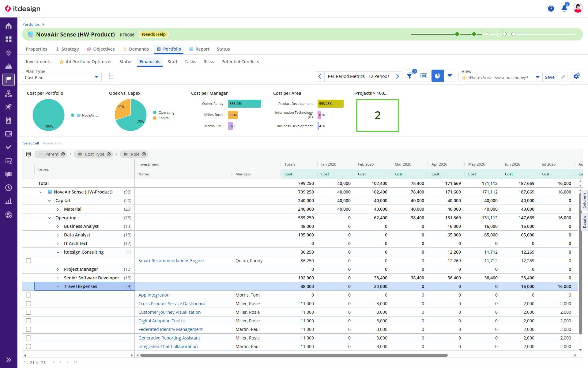The width and height of the screenshot is (588, 368).
Task: Remove the Cost Type grouping chip
Action: pos(109,154)
